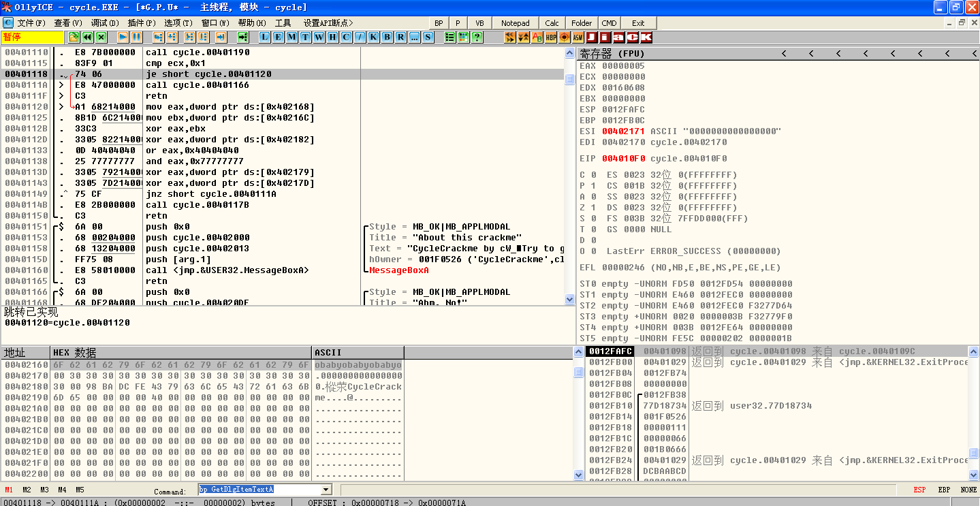Expand the Command box dropdown arrow
The height and width of the screenshot is (506, 980).
pos(326,490)
